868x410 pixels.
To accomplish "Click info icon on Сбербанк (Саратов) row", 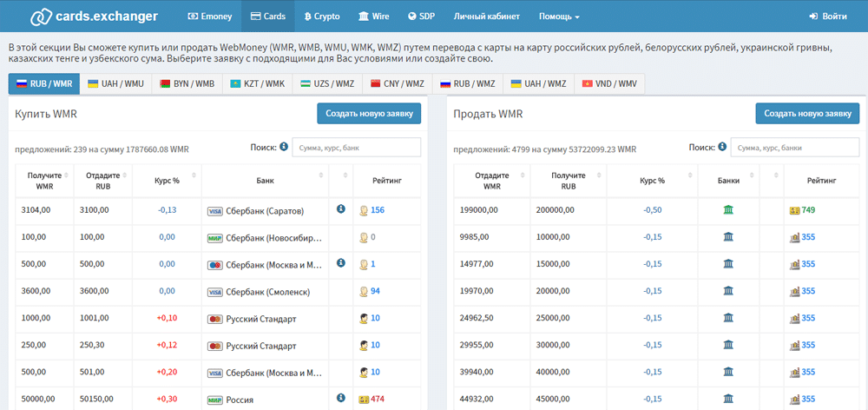I will 341,208.
